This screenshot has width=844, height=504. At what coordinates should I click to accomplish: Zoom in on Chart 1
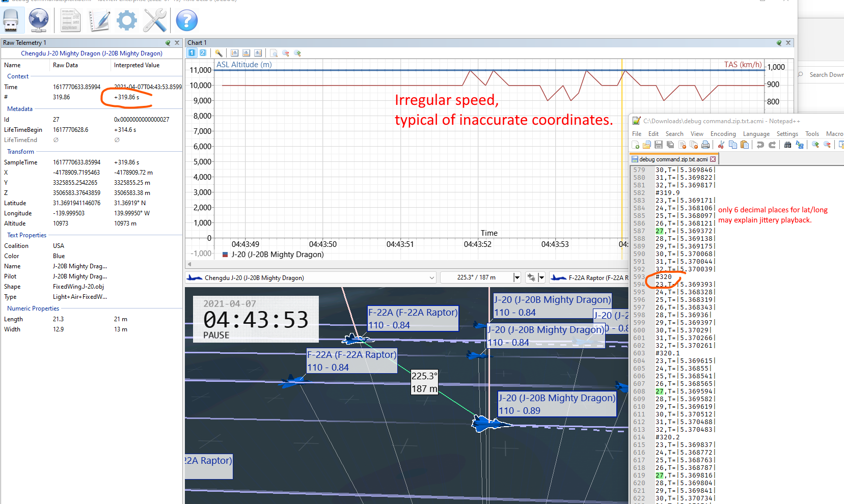point(297,53)
